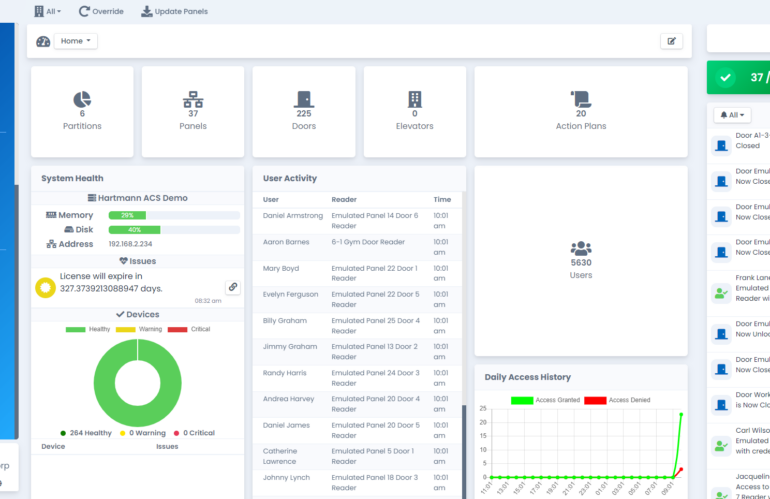
Task: Click the Hartmann ACS Demo server heading
Action: (138, 198)
